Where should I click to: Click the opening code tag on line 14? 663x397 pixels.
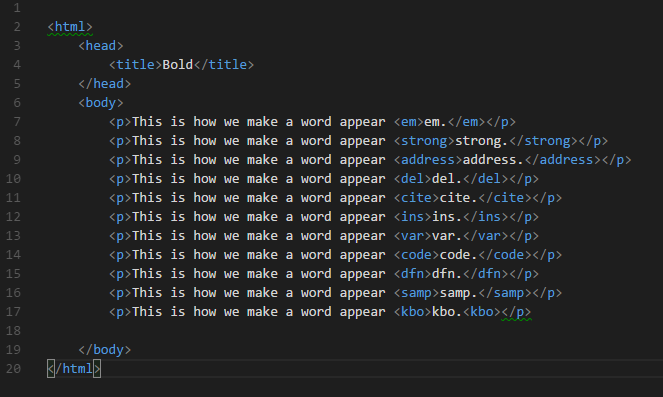coord(416,255)
